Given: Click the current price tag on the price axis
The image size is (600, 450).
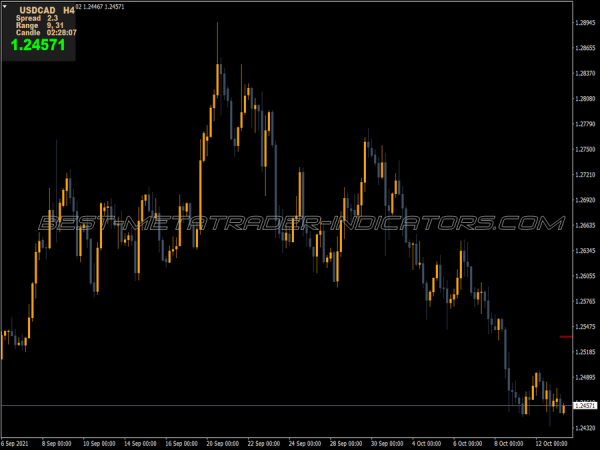Looking at the screenshot, I should (585, 405).
